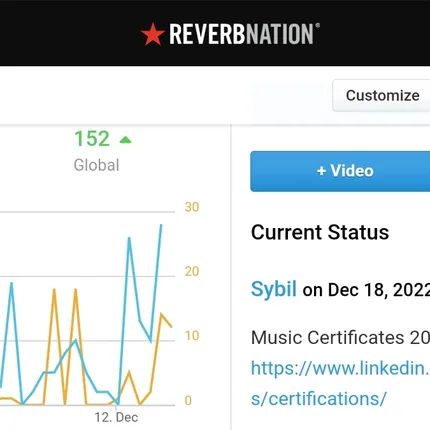This screenshot has width=430, height=430.
Task: Open the Sybil profile link
Action: click(x=274, y=289)
